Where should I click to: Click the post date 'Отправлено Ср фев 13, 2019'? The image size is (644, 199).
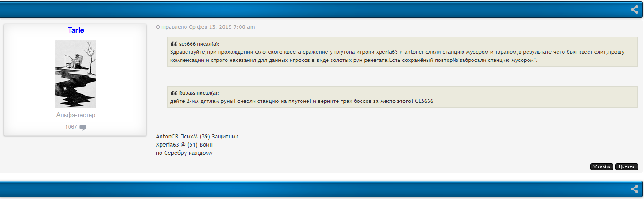tap(205, 27)
